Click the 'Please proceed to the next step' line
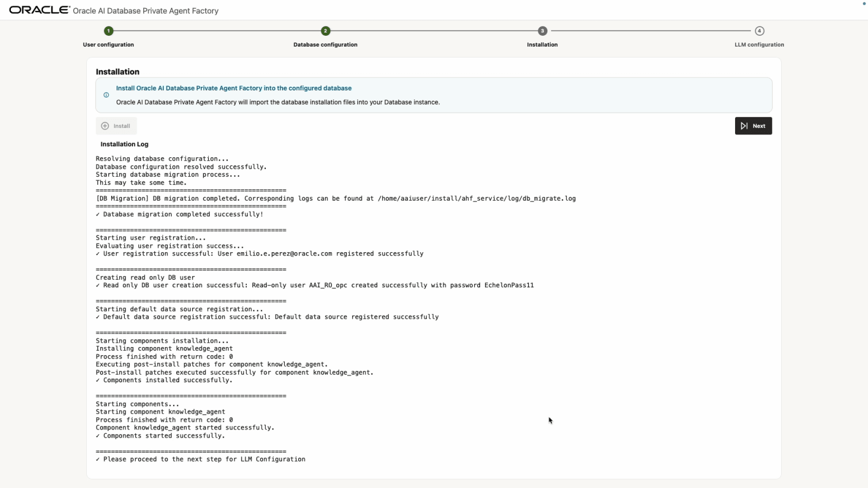 tap(201, 459)
